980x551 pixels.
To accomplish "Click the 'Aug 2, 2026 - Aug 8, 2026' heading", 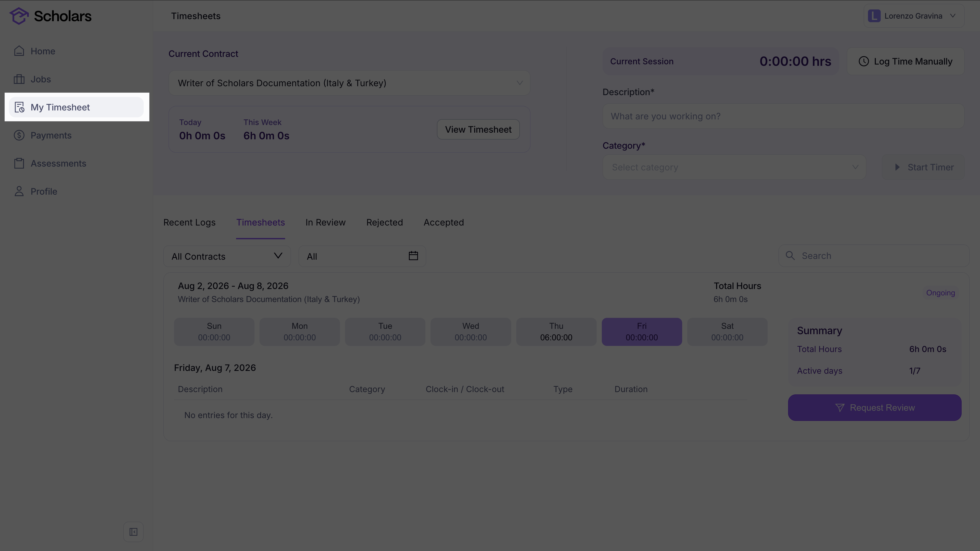I will (x=233, y=286).
